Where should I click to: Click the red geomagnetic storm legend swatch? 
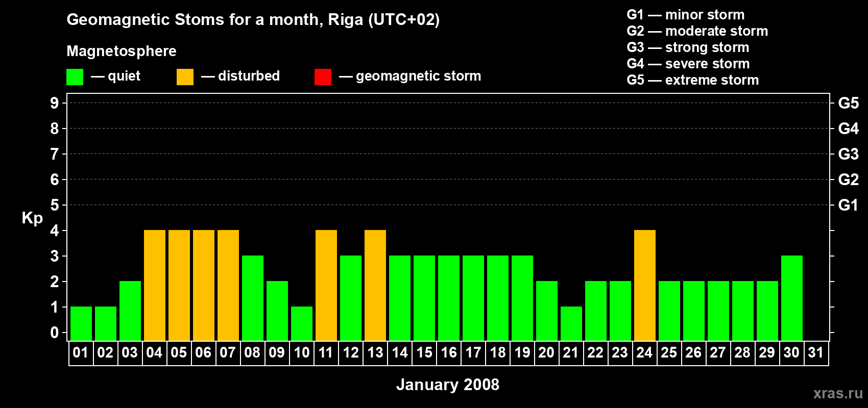tap(323, 77)
